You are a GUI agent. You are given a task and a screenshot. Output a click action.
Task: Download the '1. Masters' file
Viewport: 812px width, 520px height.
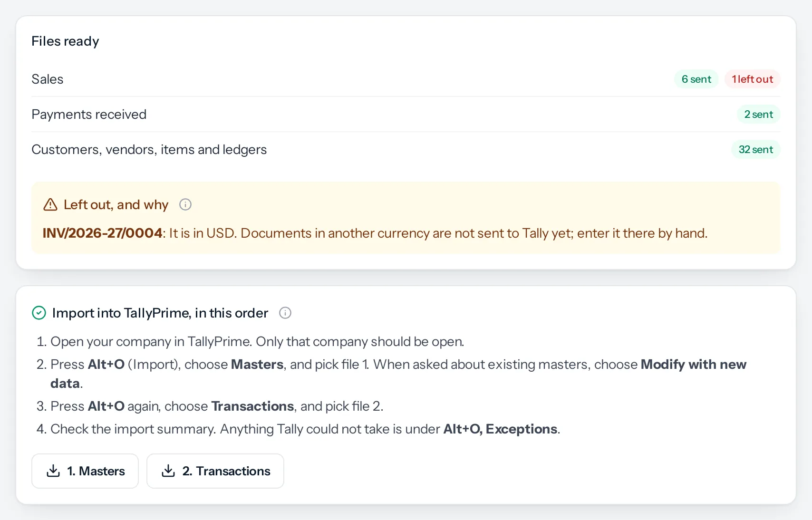coord(85,471)
